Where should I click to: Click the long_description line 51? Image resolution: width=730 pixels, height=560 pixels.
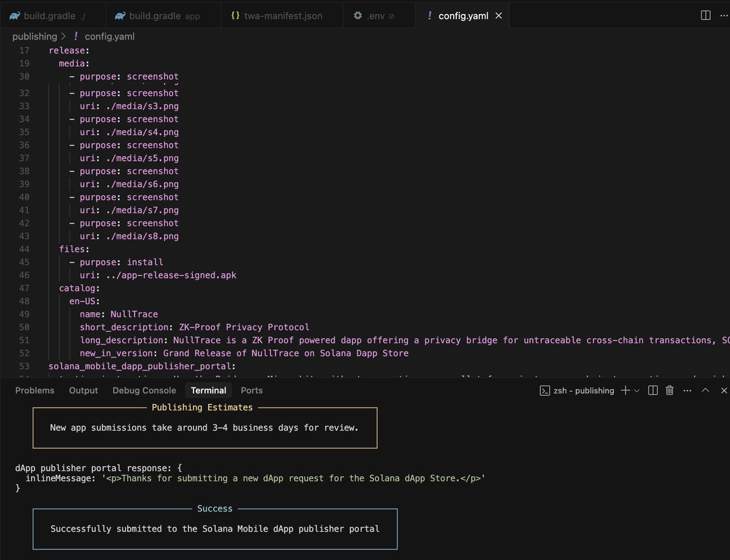[x=405, y=340]
